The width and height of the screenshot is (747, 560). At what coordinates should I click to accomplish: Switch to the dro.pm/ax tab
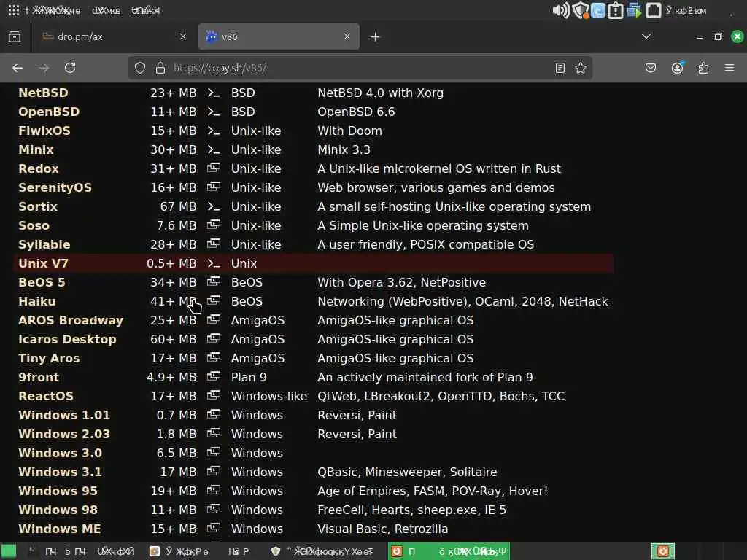113,36
